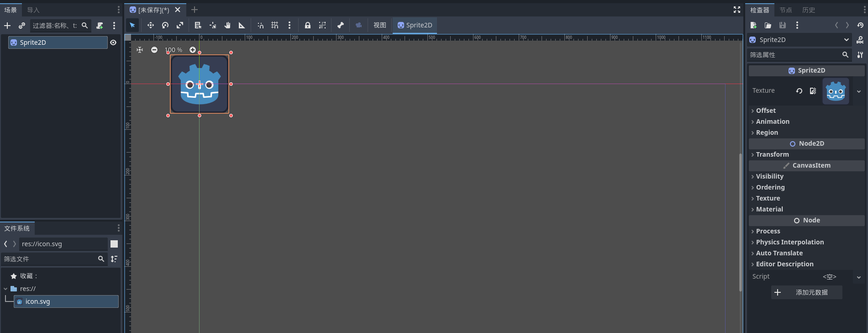The width and height of the screenshot is (868, 333).
Task: Toggle distraction-free mode
Action: (737, 10)
